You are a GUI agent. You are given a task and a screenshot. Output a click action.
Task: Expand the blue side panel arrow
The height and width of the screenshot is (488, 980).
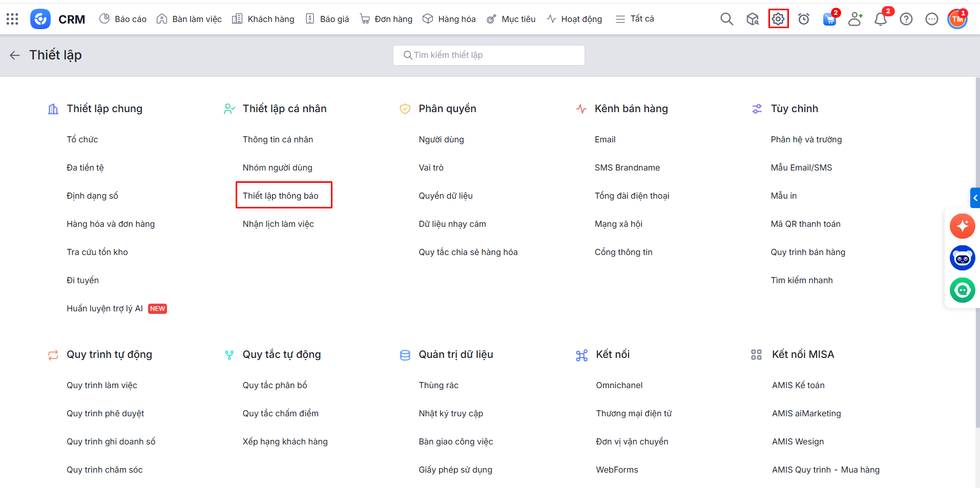pos(975,198)
